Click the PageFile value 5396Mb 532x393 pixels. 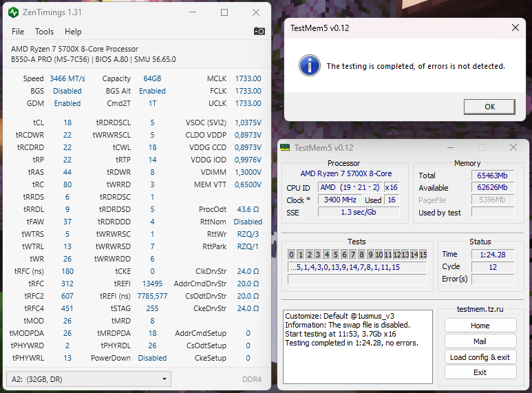[x=492, y=200]
